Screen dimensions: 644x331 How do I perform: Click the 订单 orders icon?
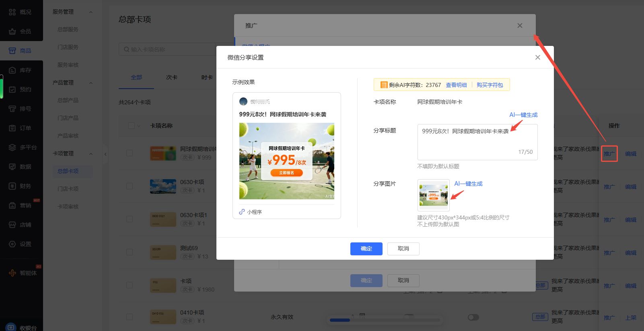(12, 128)
